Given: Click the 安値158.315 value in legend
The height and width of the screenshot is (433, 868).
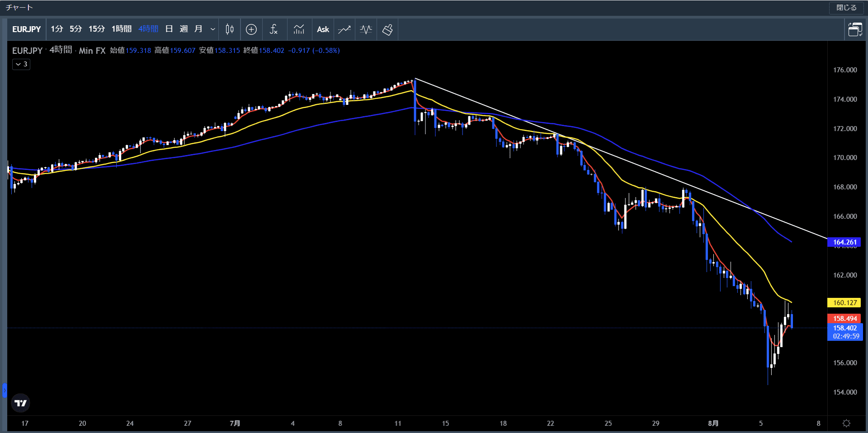Looking at the screenshot, I should click(x=220, y=51).
